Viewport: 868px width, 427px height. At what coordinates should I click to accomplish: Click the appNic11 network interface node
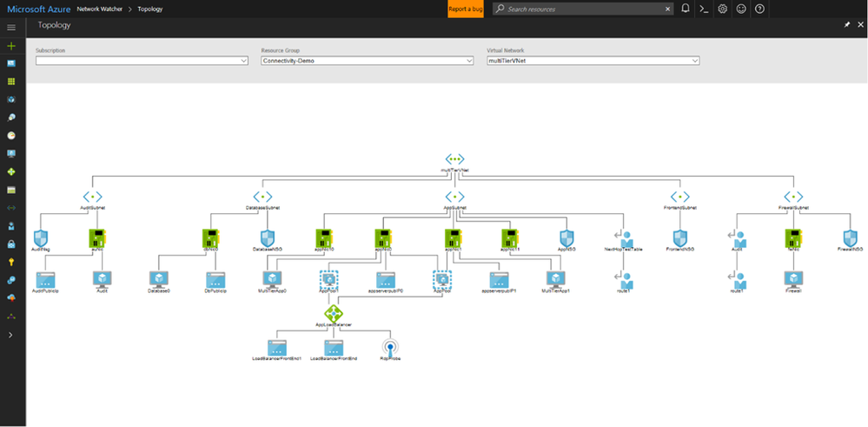pos(510,238)
